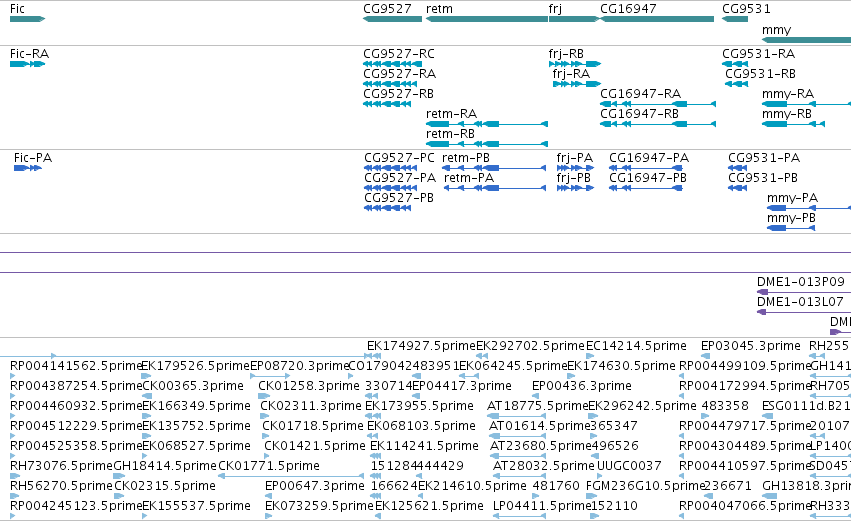Viewport: 851px width, 521px height.
Task: Click protein label Fic-PA
Action: click(33, 158)
